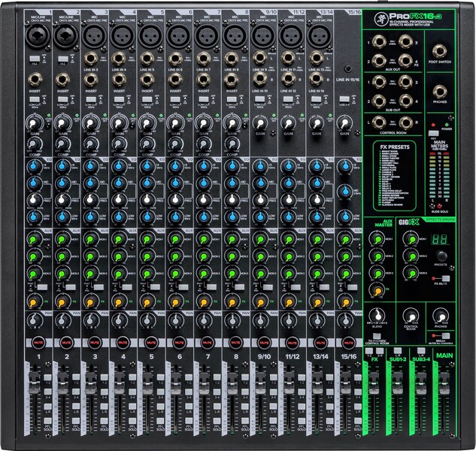Viewport: 476px width, 451px height.
Task: Click the CONTROL ROOM level knob
Action: click(411, 316)
